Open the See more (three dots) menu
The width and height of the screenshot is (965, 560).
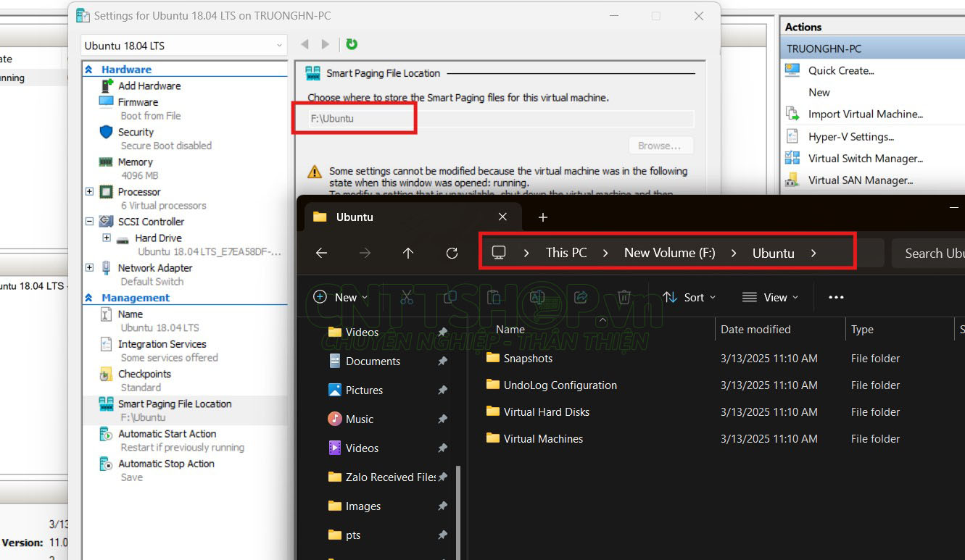coord(836,297)
